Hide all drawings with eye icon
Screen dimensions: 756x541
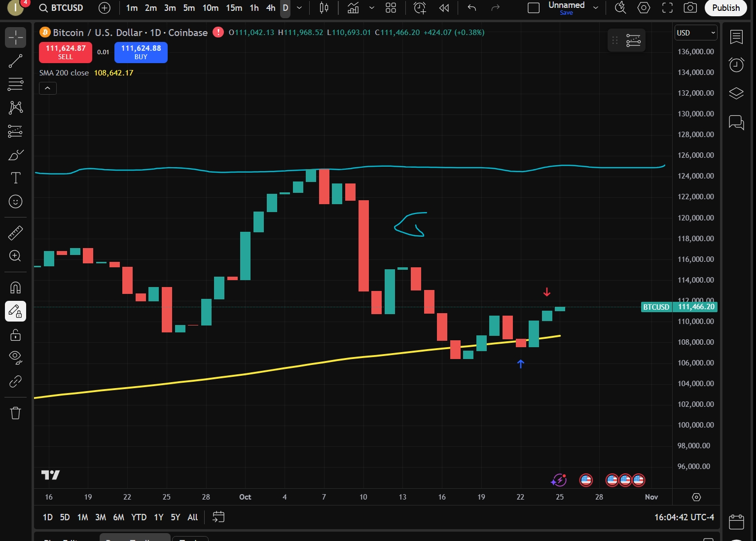point(15,358)
